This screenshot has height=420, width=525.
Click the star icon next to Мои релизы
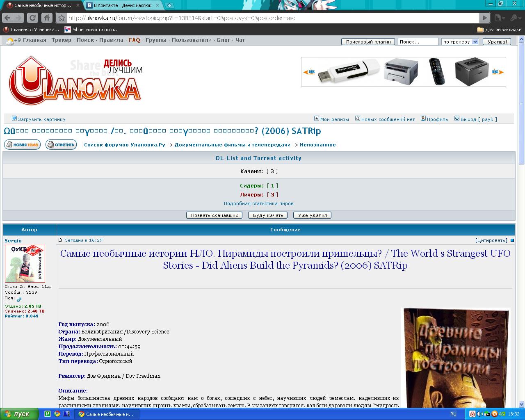click(x=316, y=119)
